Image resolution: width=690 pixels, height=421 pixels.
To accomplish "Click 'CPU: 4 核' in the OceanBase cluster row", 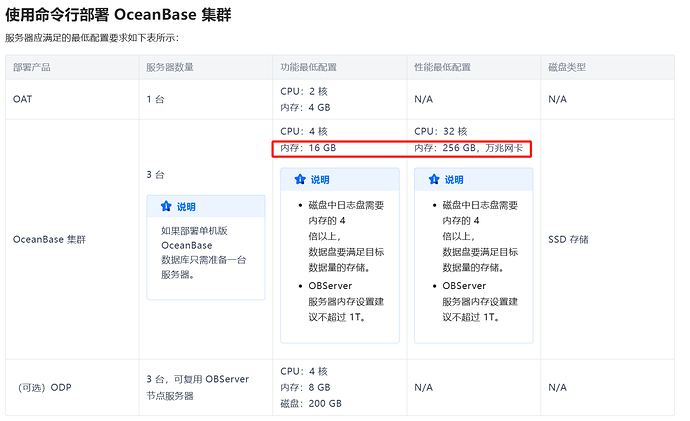I will (304, 131).
